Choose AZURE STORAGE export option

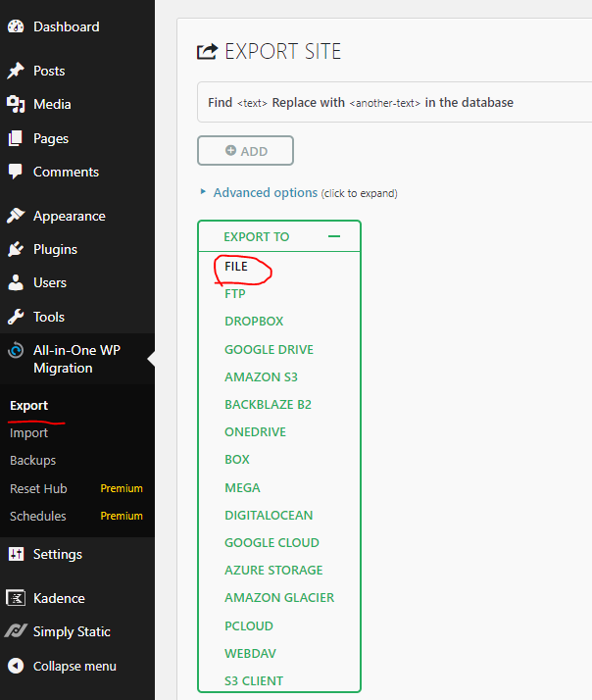(x=273, y=570)
